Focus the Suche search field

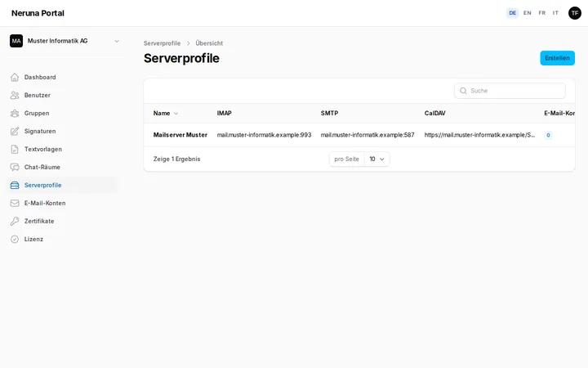[510, 91]
